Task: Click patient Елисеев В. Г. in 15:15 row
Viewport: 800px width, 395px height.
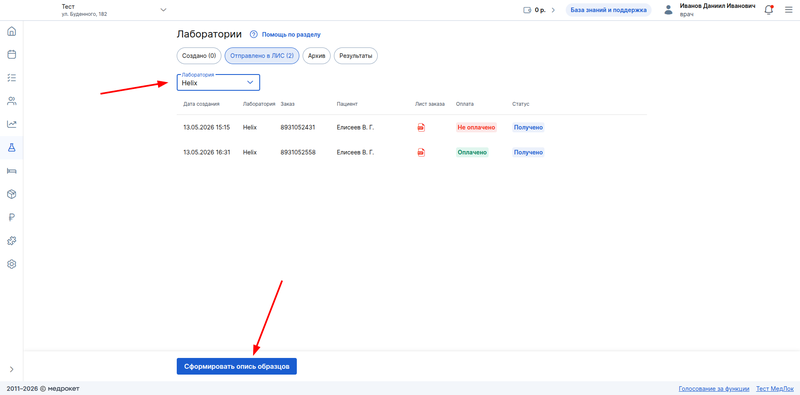Action: click(x=355, y=128)
